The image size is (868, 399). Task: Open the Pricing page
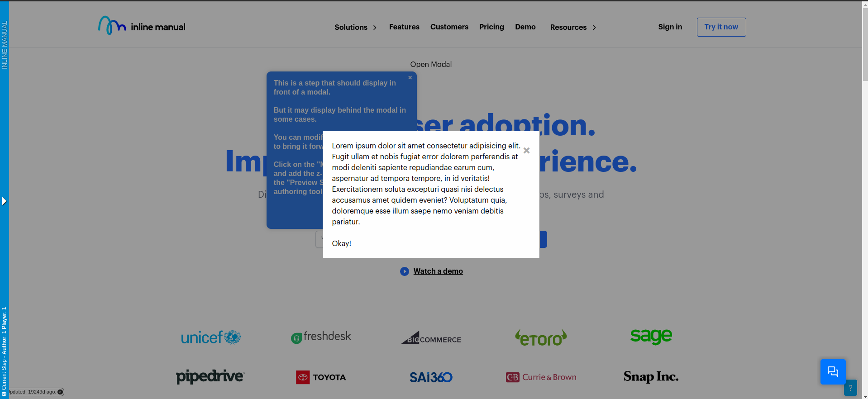491,27
